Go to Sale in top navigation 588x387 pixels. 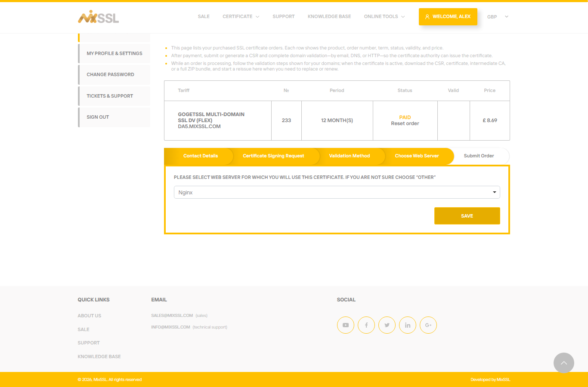(x=204, y=17)
